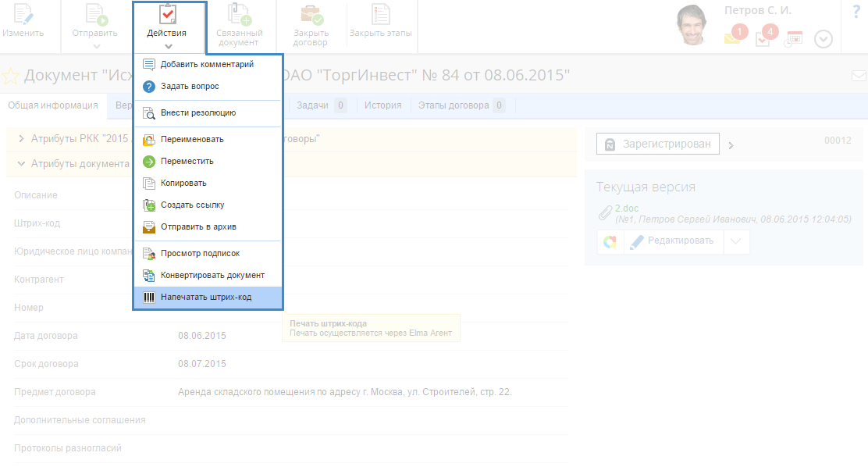Image resolution: width=868 pixels, height=467 pixels.
Task: Expand the user menu circle chevron
Action: click(824, 39)
